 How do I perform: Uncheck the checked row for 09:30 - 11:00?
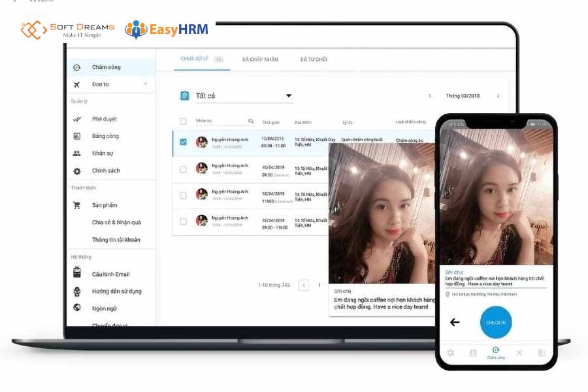point(183,142)
